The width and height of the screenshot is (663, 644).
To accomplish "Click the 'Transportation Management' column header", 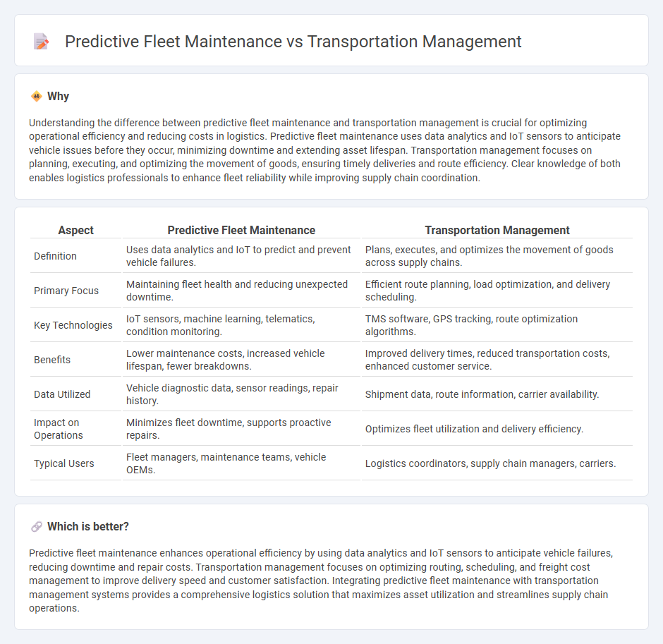I will tap(497, 230).
